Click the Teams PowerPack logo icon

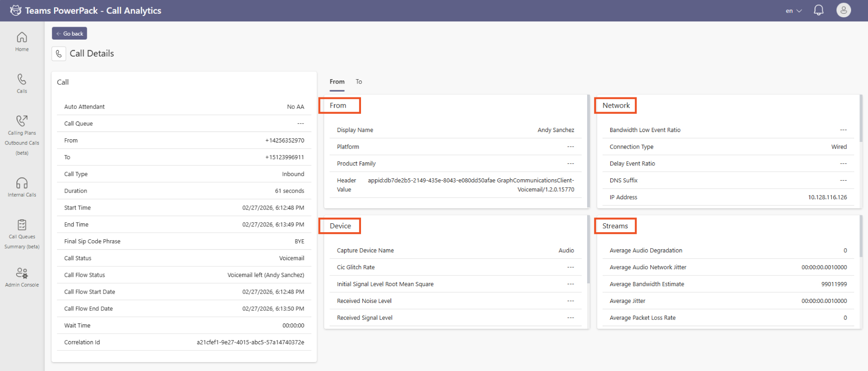pos(16,10)
